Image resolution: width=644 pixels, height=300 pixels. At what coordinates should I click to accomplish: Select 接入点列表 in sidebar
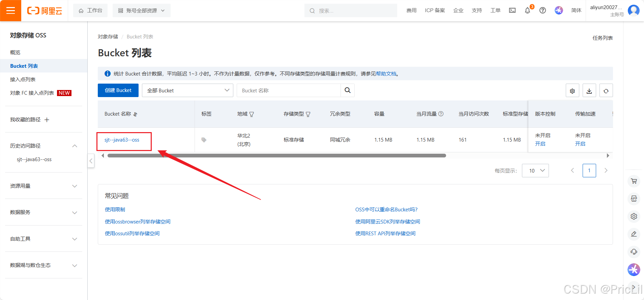click(x=23, y=79)
